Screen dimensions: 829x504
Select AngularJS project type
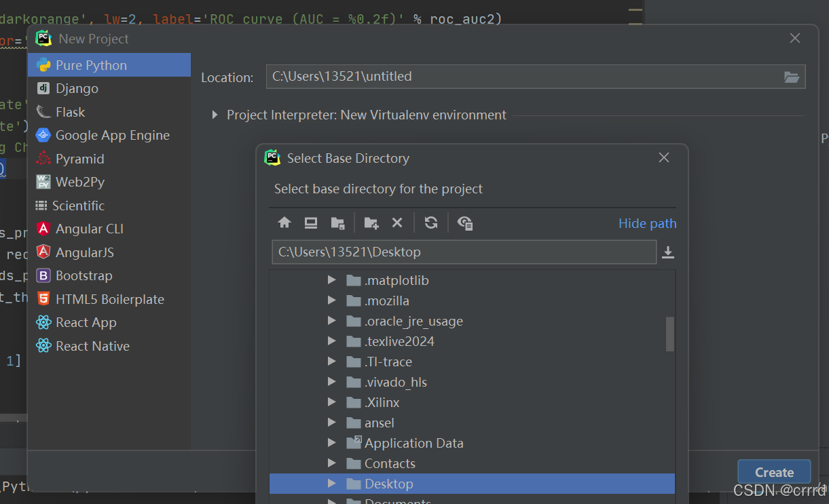tap(109, 252)
